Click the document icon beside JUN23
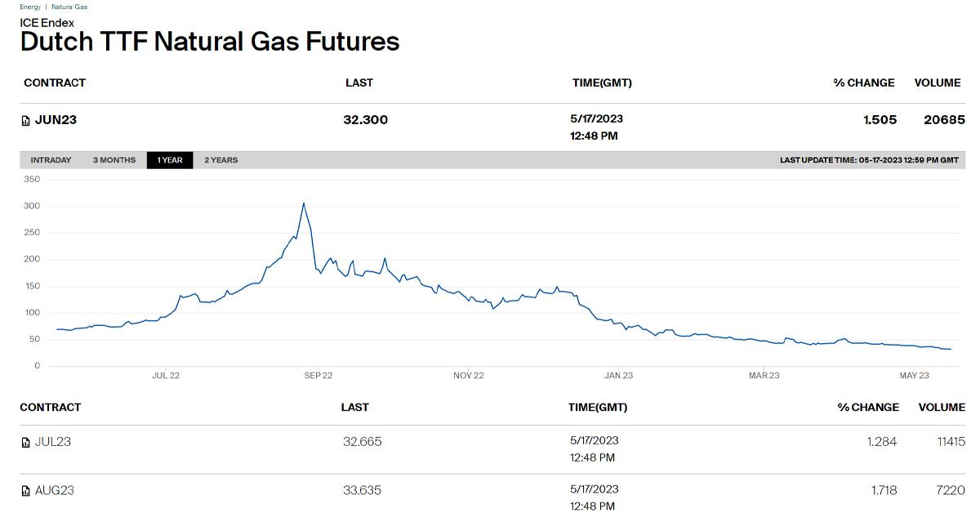 [x=25, y=121]
